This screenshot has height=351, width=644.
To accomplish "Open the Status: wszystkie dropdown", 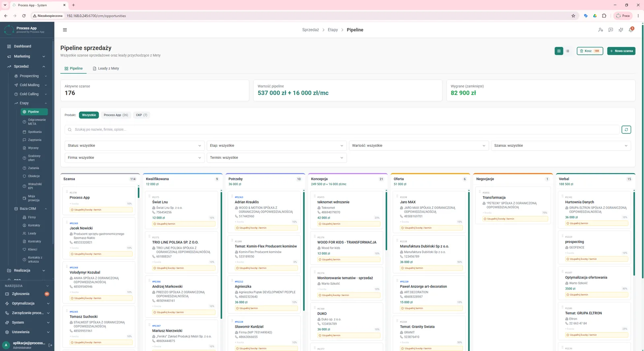I will pos(134,146).
